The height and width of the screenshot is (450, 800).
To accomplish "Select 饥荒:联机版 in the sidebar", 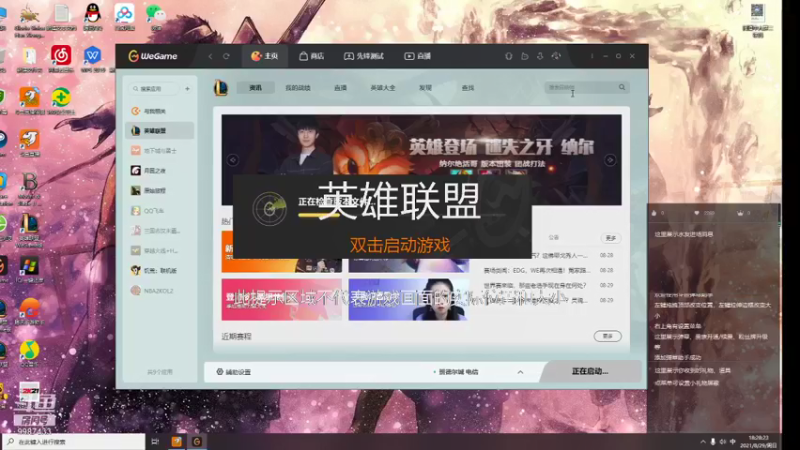I will 159,270.
